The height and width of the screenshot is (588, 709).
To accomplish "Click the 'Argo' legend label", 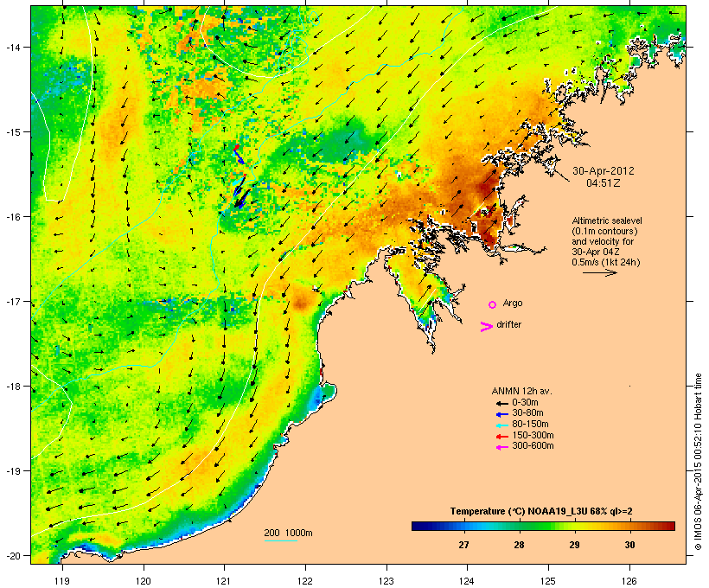I will [513, 303].
